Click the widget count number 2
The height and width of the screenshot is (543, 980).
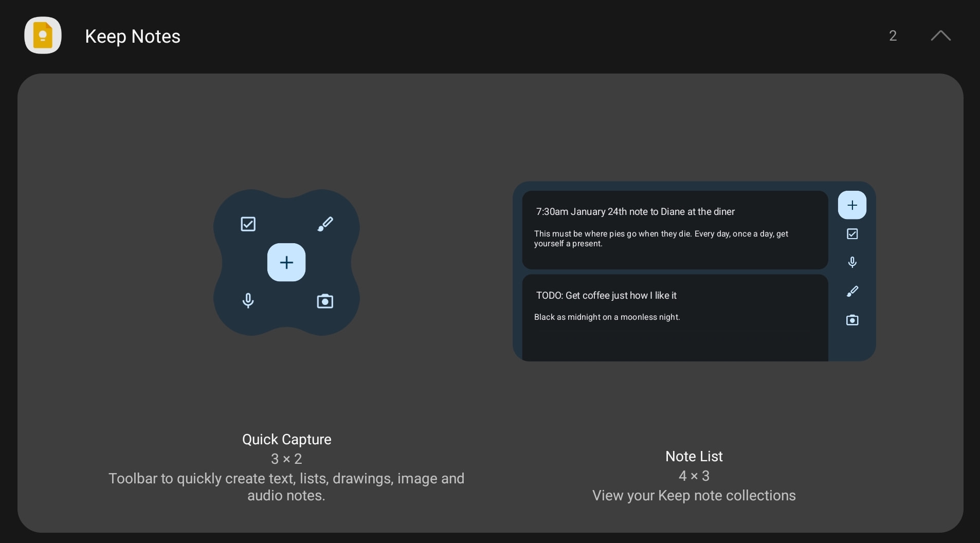pos(893,35)
